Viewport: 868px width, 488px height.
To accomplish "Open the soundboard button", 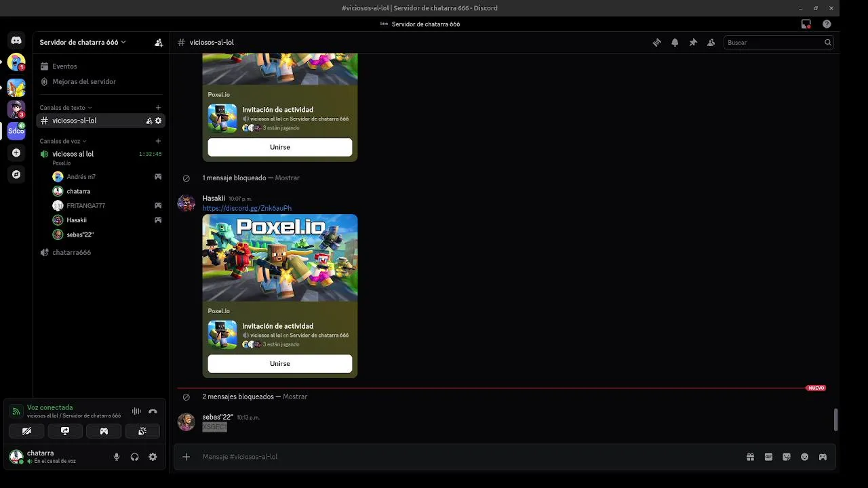I will click(142, 431).
